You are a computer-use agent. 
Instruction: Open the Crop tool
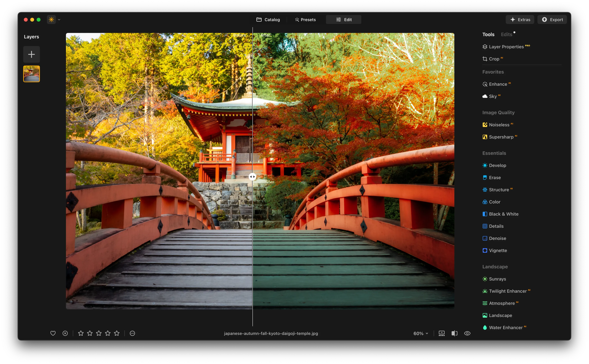494,59
